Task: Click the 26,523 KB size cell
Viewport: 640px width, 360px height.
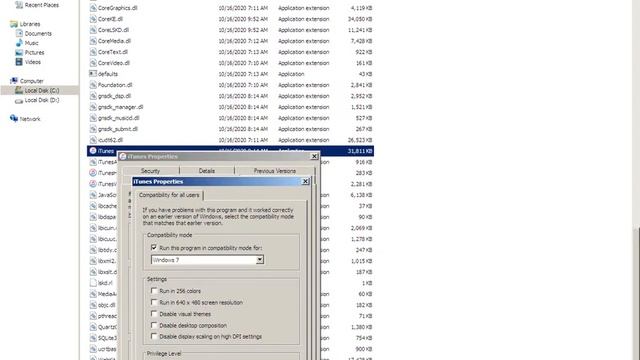Action: coord(360,140)
